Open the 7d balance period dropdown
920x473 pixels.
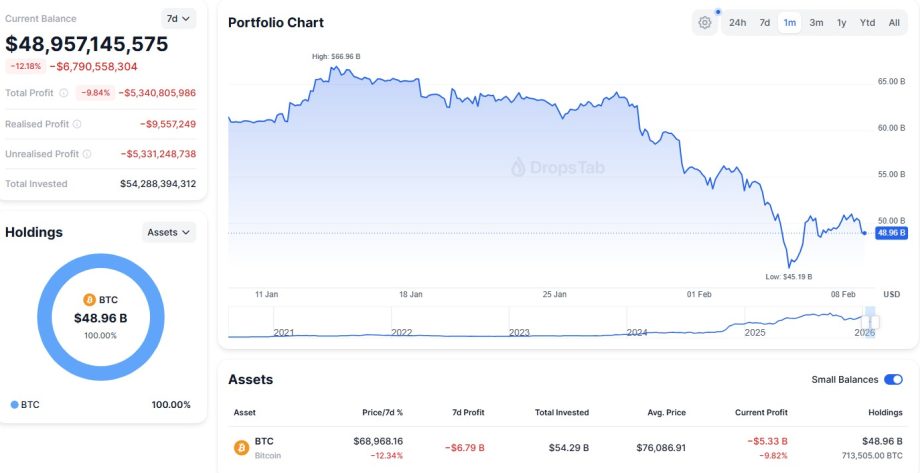point(178,18)
